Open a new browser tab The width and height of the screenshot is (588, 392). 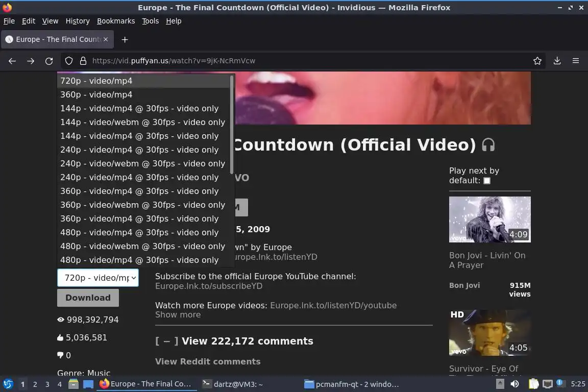(125, 39)
